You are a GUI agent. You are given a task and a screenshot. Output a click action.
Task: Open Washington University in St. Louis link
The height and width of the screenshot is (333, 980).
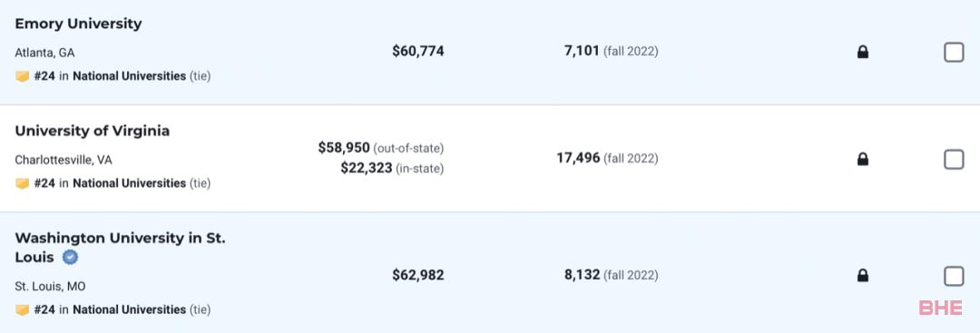coord(120,248)
